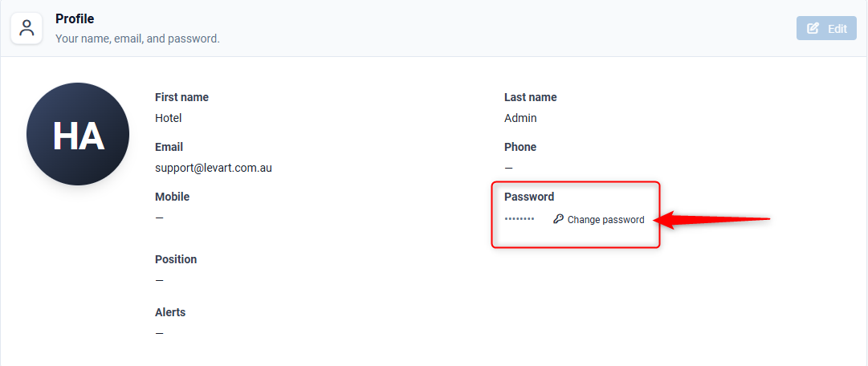Click the Email field label
868x366 pixels.
(x=169, y=147)
